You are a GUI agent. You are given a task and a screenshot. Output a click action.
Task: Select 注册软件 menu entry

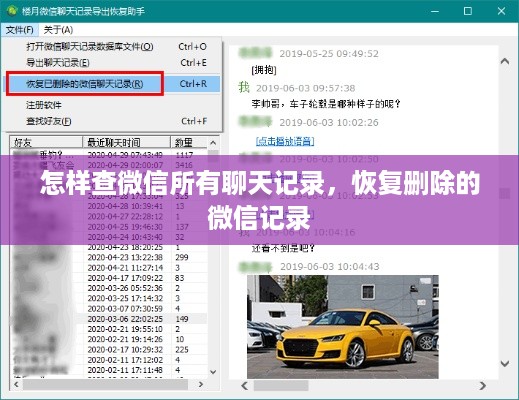click(x=113, y=105)
